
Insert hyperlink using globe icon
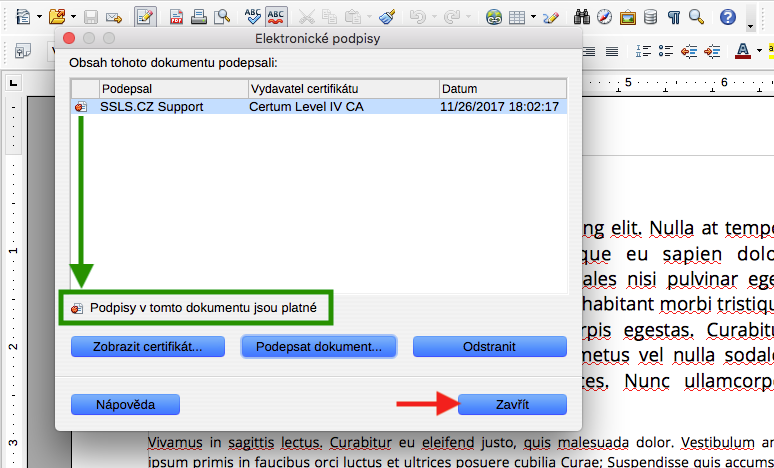494,17
